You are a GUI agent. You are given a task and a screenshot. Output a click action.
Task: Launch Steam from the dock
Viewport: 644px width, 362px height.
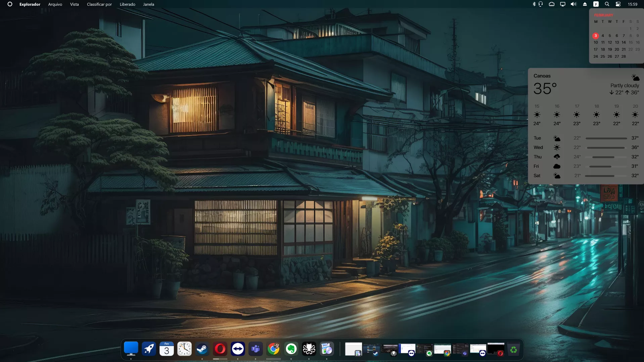point(202,349)
